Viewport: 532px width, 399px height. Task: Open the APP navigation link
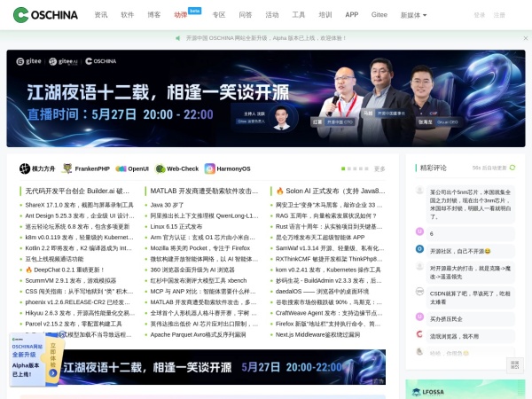click(352, 15)
